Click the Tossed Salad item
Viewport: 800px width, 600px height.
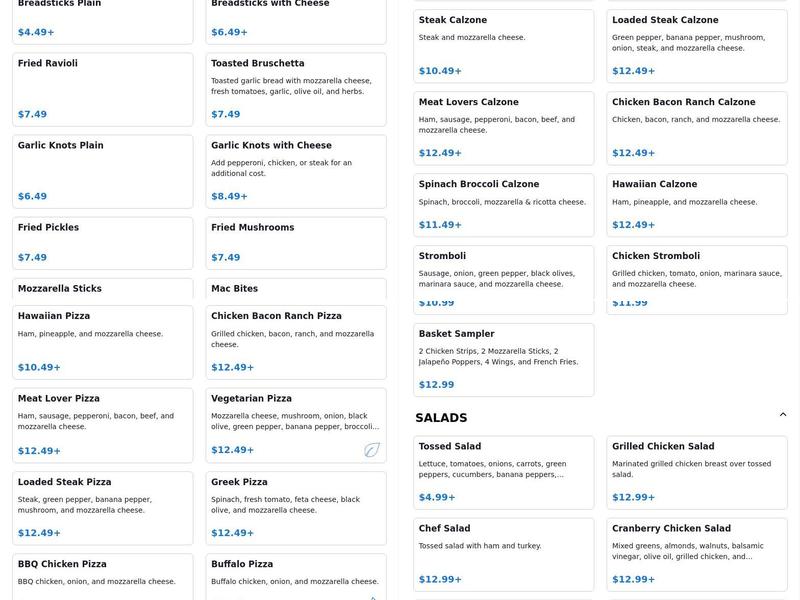503,472
